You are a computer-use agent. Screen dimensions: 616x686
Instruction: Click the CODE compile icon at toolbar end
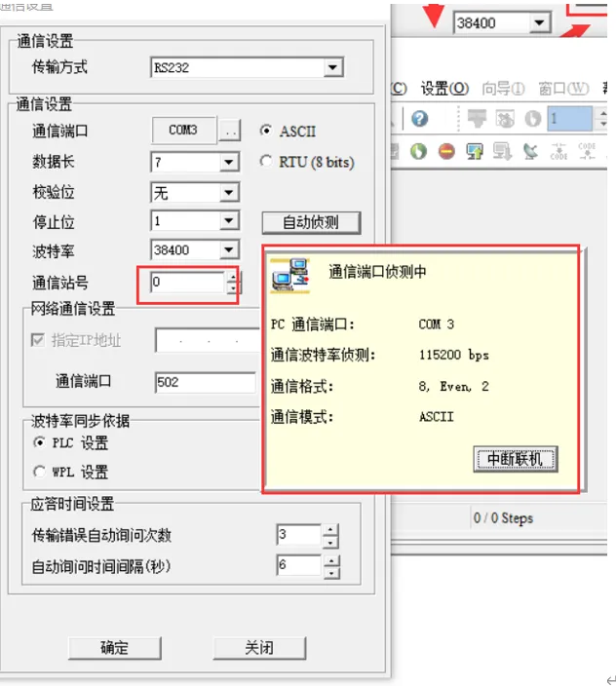coord(587,151)
